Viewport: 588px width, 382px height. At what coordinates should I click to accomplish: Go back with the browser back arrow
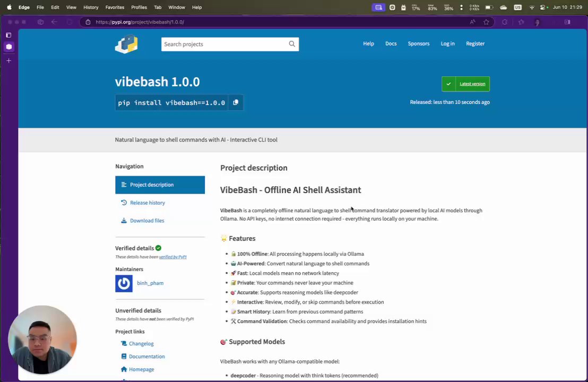(54, 22)
